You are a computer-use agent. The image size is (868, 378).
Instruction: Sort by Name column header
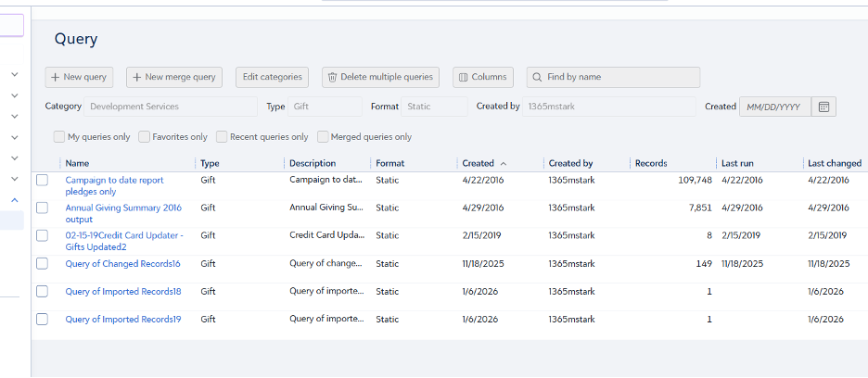coord(77,163)
